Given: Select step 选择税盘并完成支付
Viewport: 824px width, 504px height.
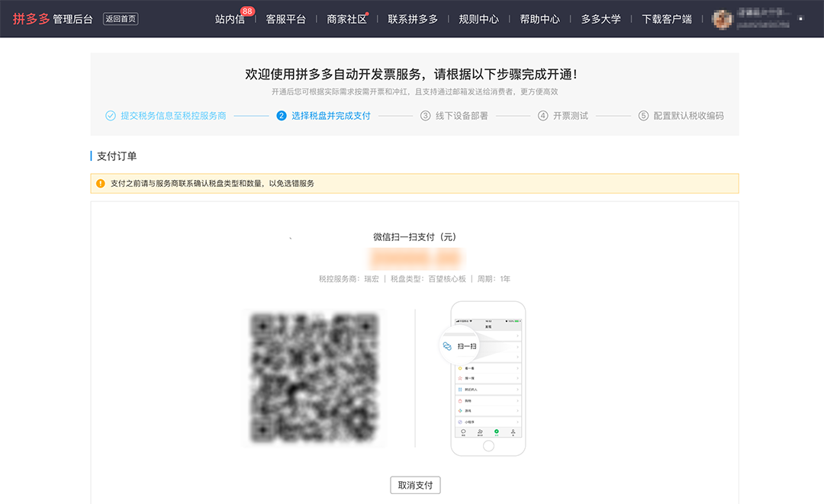Looking at the screenshot, I should point(331,115).
